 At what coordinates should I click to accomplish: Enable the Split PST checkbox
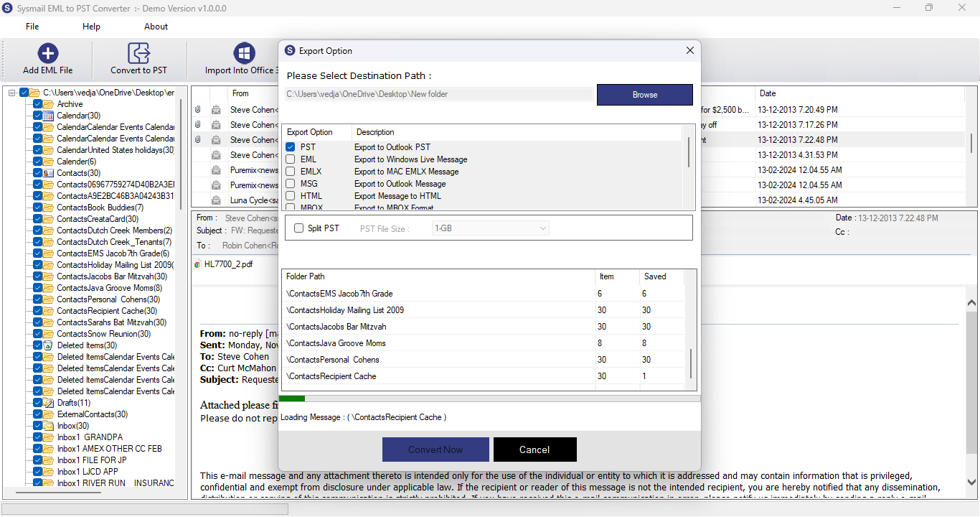[x=298, y=228]
